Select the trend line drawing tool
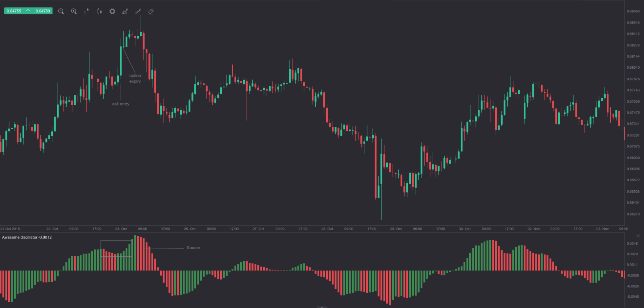 pyautogui.click(x=138, y=11)
